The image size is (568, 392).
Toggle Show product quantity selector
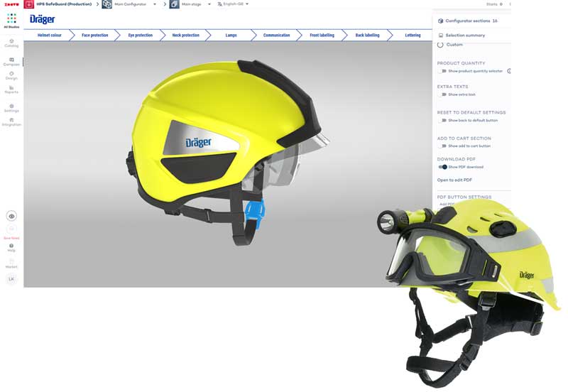(x=442, y=71)
